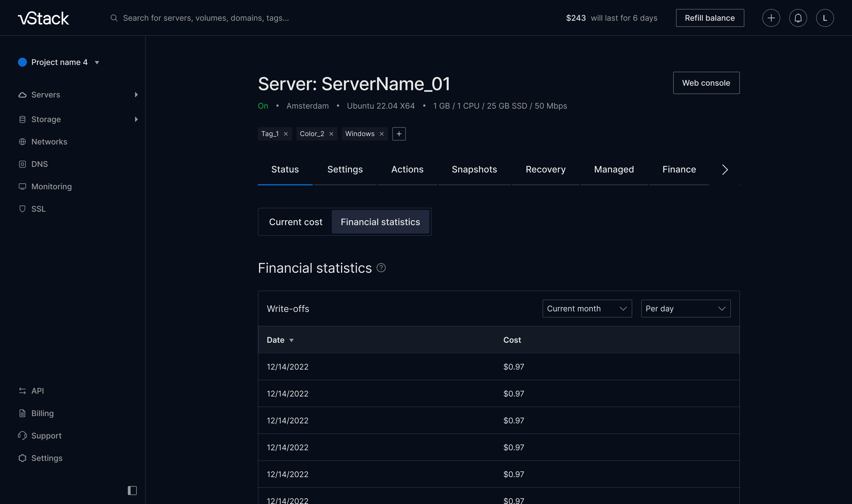Open the Snapshots tab
This screenshot has width=852, height=504.
click(x=474, y=169)
